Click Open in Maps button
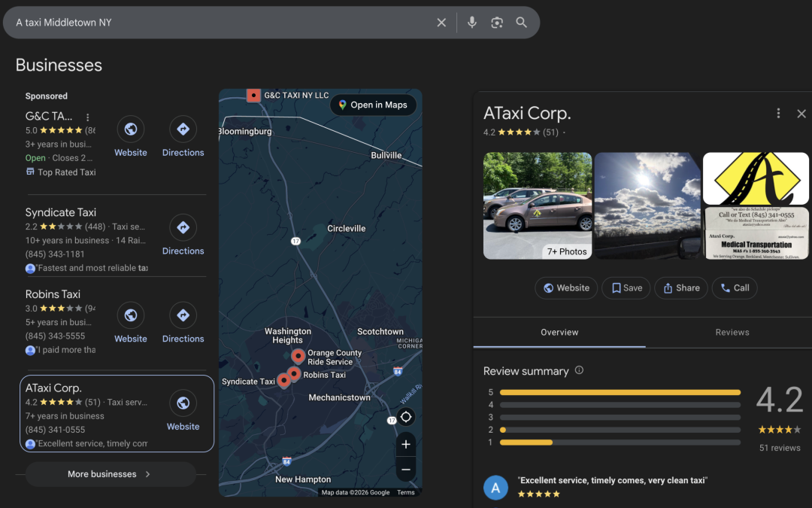The image size is (812, 508). pos(373,105)
